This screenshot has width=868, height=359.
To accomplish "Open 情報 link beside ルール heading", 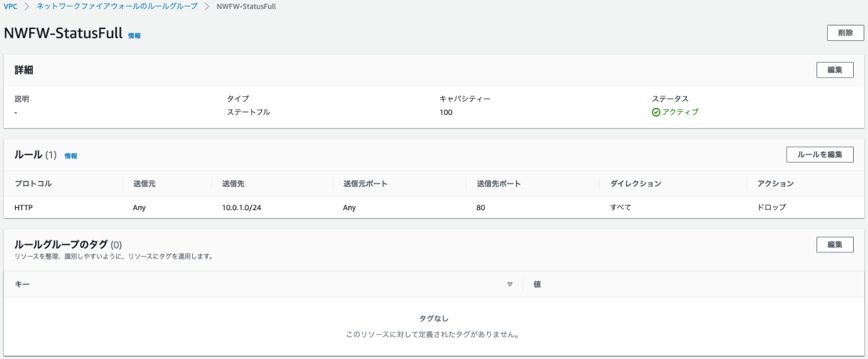I will coord(71,156).
